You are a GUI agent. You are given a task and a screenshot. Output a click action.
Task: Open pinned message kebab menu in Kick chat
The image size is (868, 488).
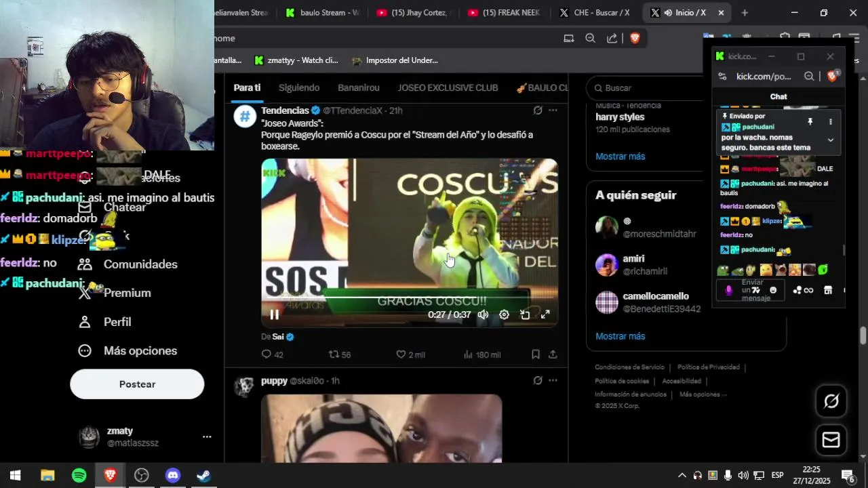(831, 122)
